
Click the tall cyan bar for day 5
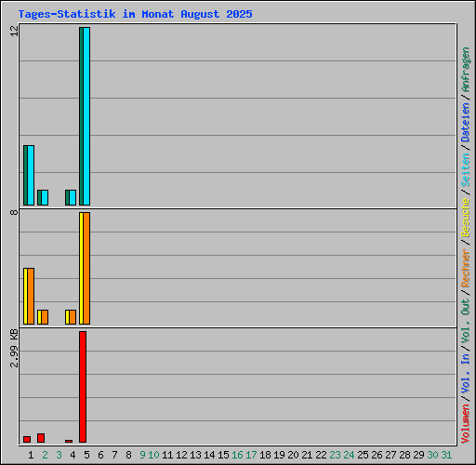pos(86,116)
